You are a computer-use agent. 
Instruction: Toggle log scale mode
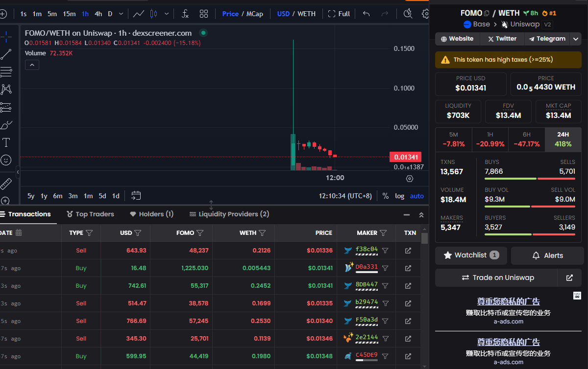400,196
